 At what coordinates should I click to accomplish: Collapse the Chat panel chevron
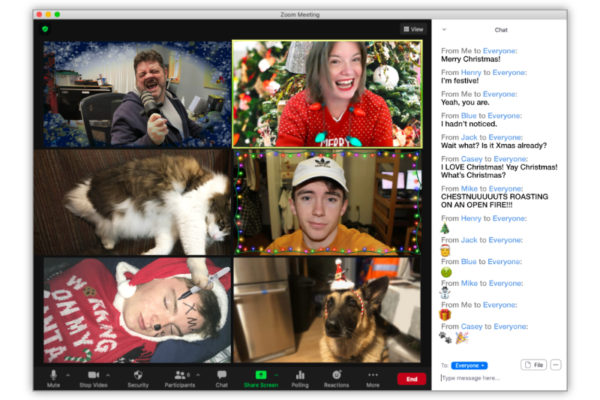[x=444, y=29]
